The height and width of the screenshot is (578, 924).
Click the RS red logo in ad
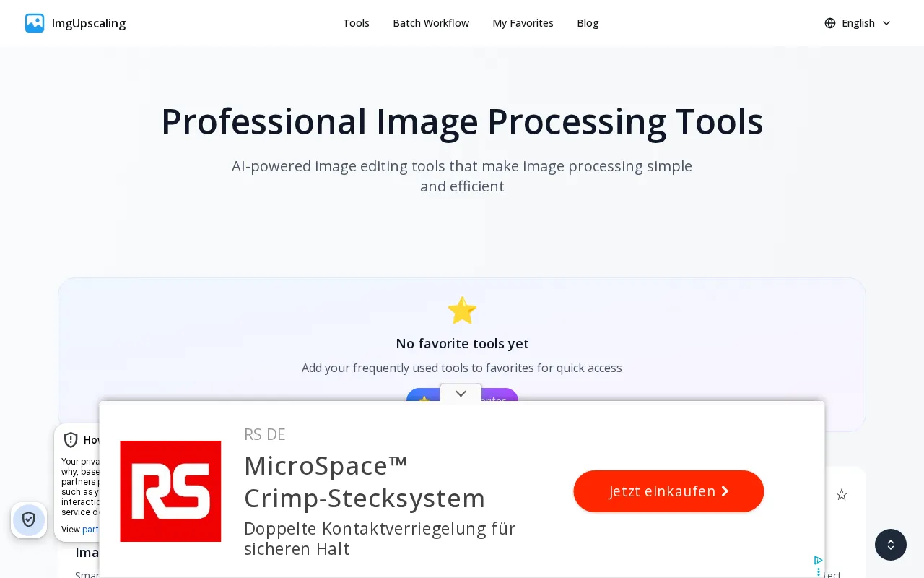point(170,491)
